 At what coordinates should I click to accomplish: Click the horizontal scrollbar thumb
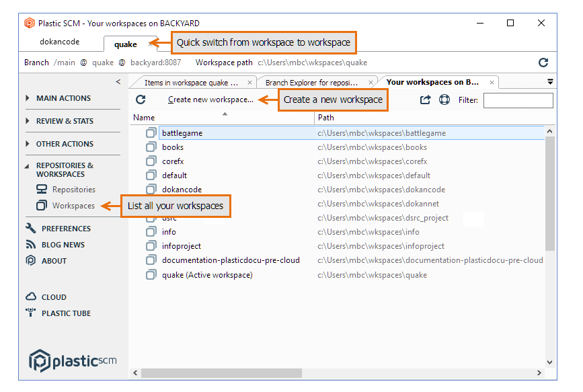click(x=222, y=373)
